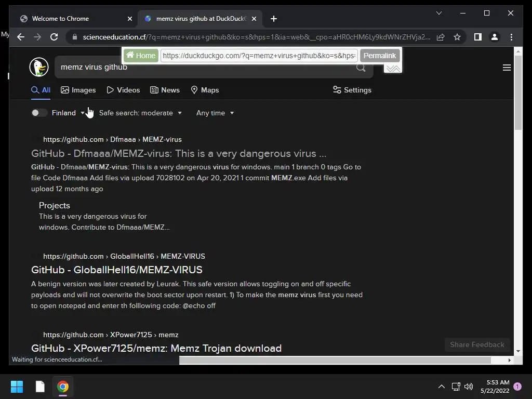Click the Share Feedback button
The image size is (532, 399).
point(477,345)
